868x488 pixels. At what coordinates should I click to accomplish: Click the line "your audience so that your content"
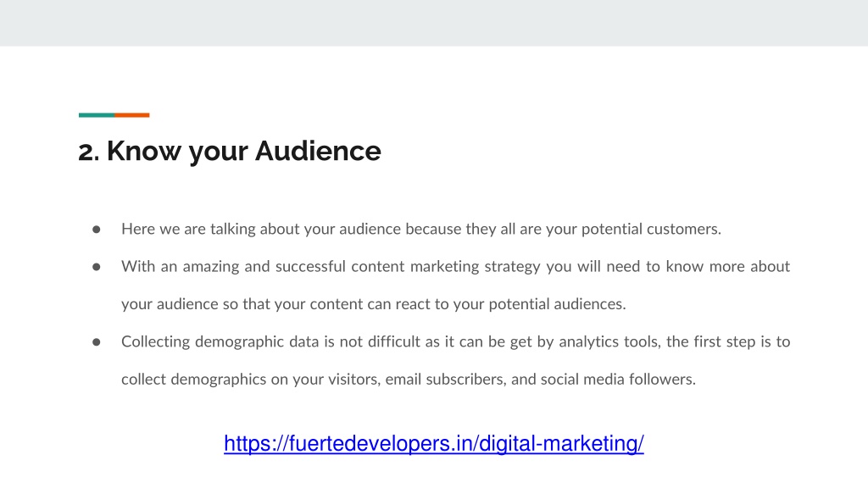[x=374, y=304]
